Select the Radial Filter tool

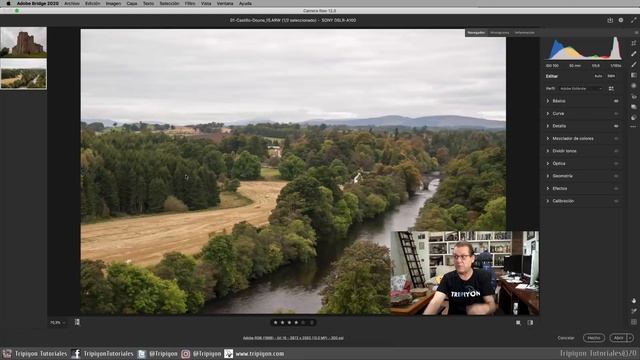pos(633,86)
